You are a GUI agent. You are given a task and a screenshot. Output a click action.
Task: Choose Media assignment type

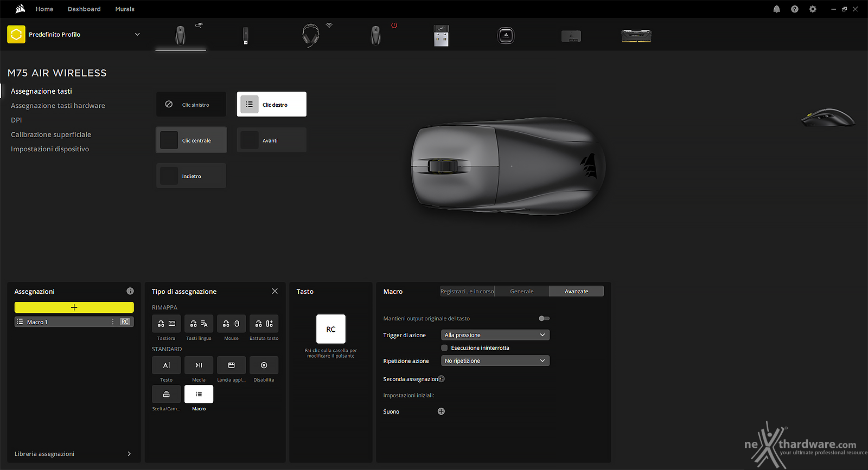199,365
